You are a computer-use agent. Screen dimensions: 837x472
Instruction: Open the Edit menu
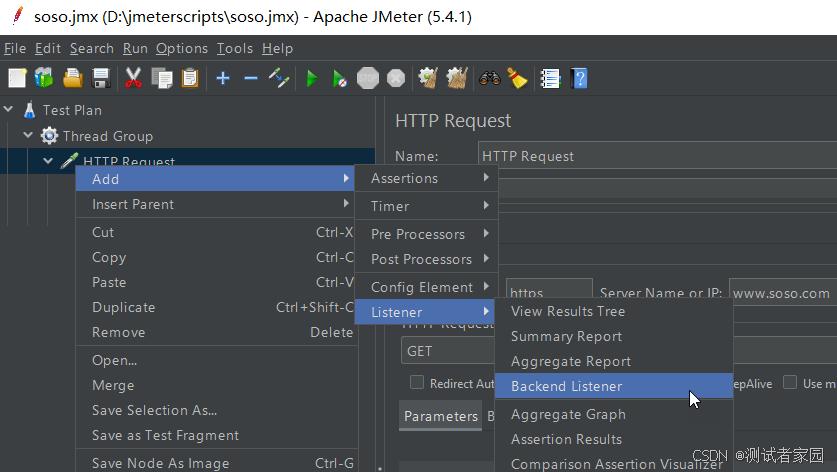coord(48,49)
